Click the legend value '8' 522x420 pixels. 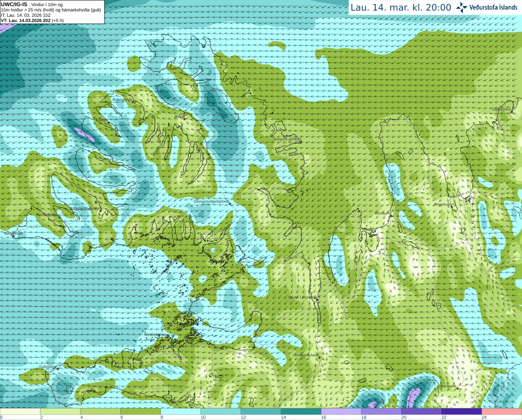(x=162, y=417)
